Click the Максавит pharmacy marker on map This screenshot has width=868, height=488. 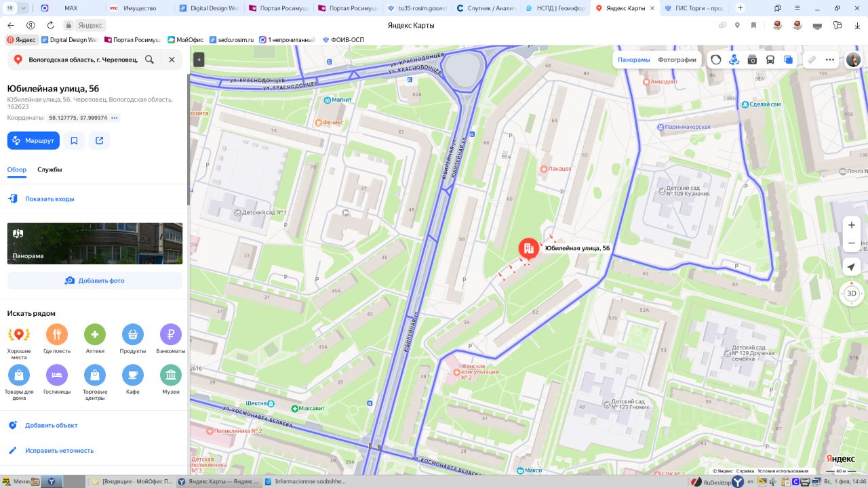(294, 409)
